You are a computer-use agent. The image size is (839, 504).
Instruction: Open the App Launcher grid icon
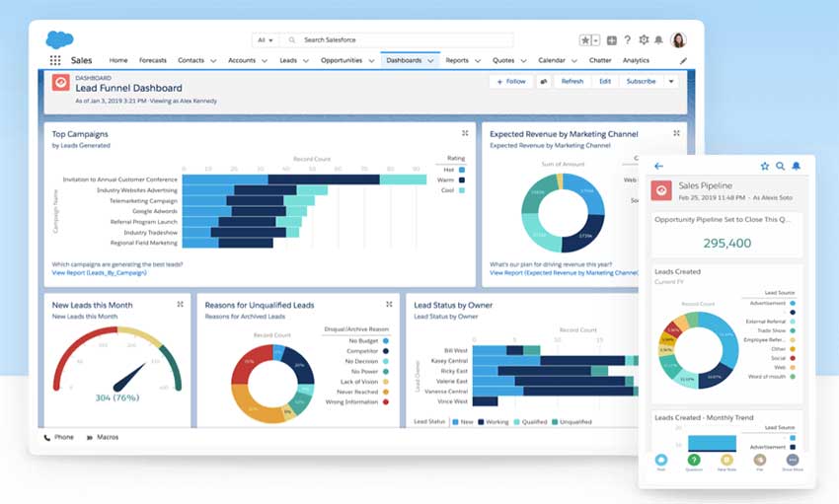click(x=55, y=60)
